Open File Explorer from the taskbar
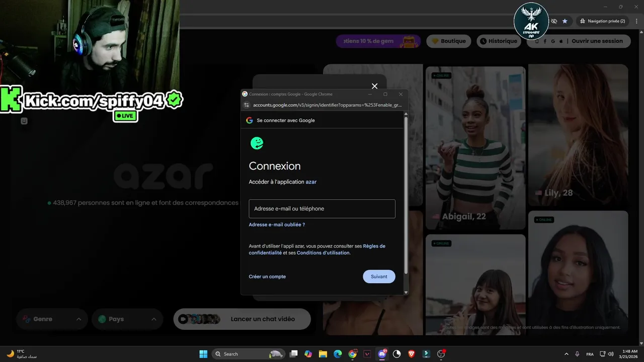The width and height of the screenshot is (644, 362). (323, 354)
